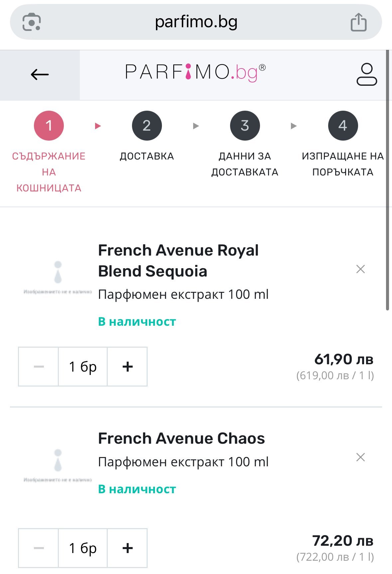This screenshot has height=574, width=392.
Task: Click the Parfimo.bg logo
Action: tap(195, 72)
